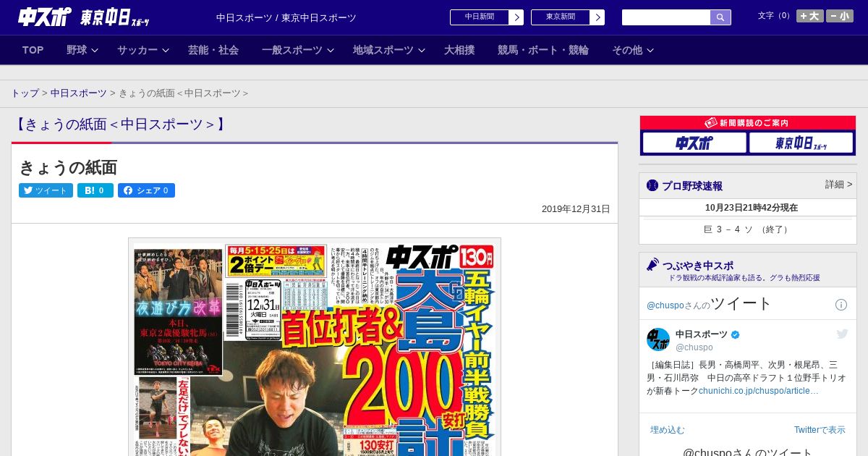868x456 pixels.
Task: Click the 中日スポーツ Twitter avatar
Action: [x=658, y=339]
